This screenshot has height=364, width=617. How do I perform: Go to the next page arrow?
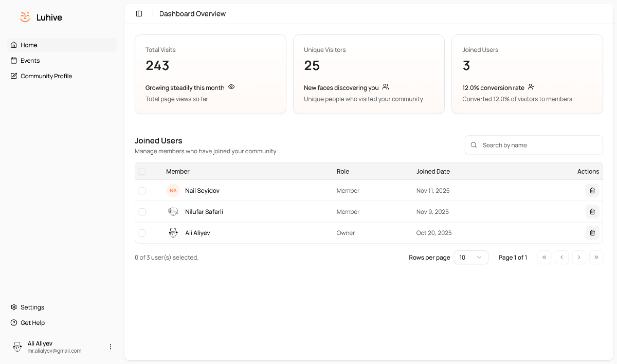pos(579,258)
